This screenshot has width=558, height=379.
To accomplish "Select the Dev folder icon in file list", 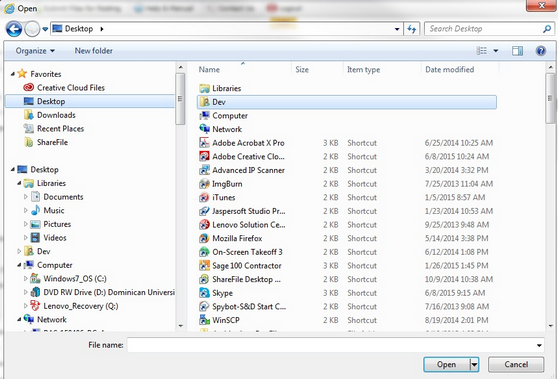I will coord(204,102).
